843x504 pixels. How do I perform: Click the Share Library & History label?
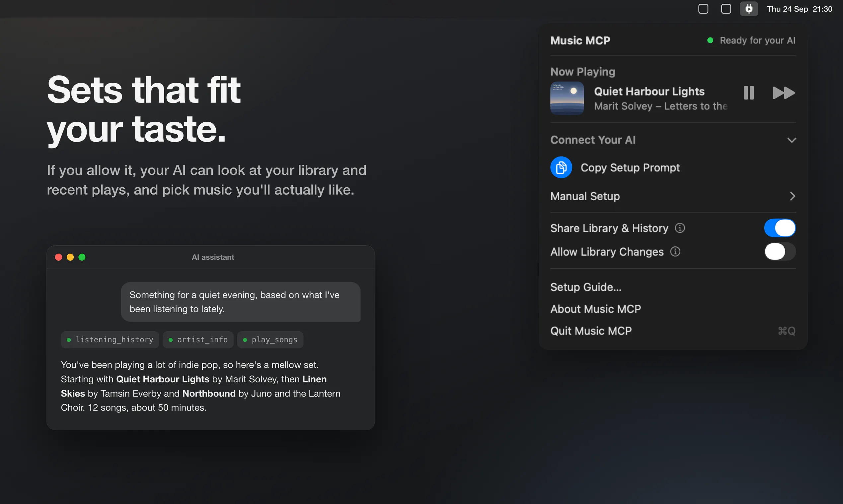(609, 228)
